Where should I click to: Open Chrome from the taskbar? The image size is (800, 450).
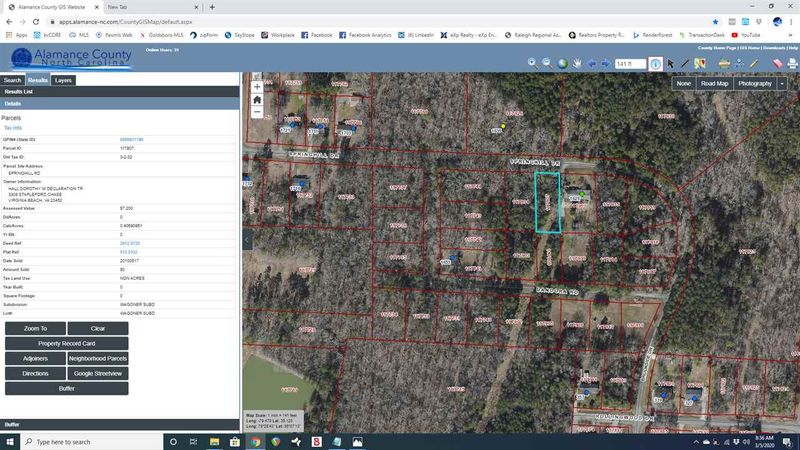tap(255, 442)
